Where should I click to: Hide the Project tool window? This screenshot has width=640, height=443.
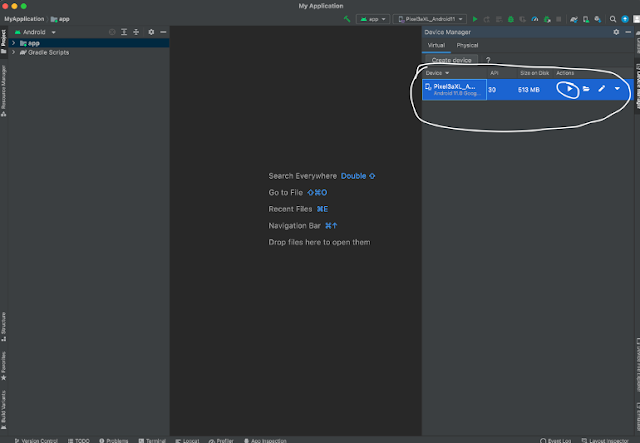click(x=163, y=32)
